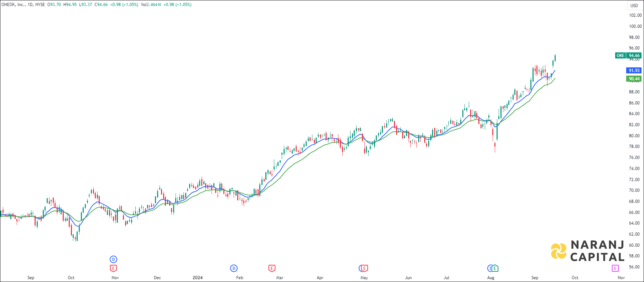Open the USD currency selector
Image resolution: width=644 pixels, height=282 pixels.
click(634, 5)
